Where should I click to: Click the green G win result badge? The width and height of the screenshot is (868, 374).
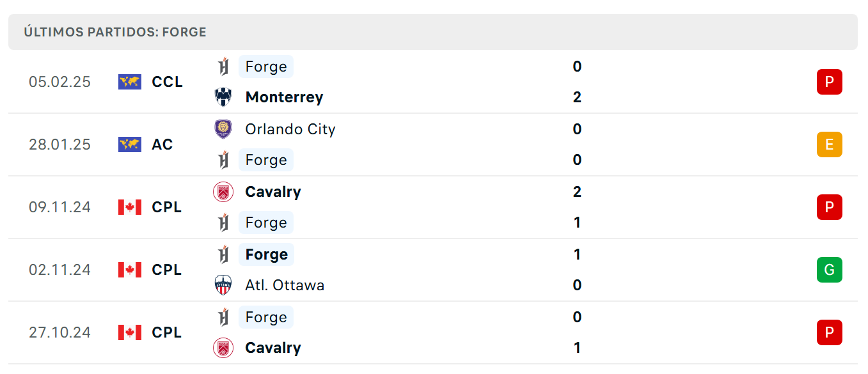pyautogui.click(x=829, y=270)
